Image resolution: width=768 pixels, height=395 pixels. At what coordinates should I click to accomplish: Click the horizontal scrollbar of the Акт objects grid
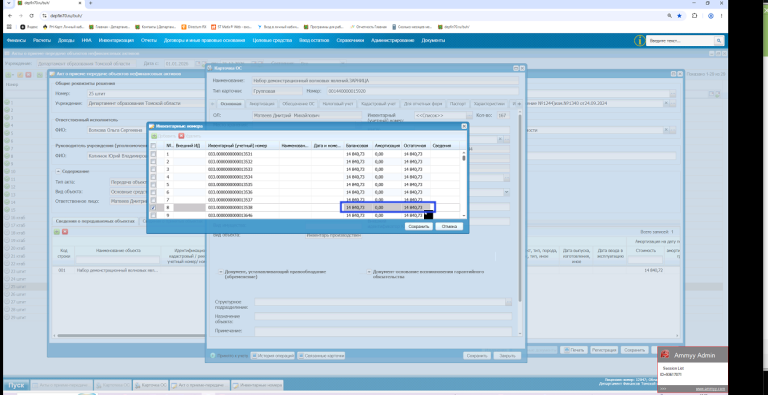[131, 336]
